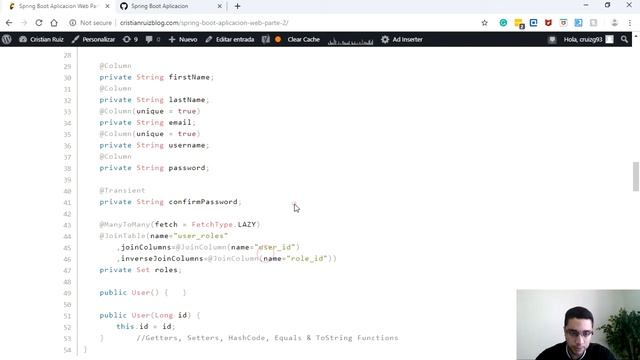This screenshot has width=640, height=360.
Task: Reload the page with the refresh icon
Action: pos(39,23)
